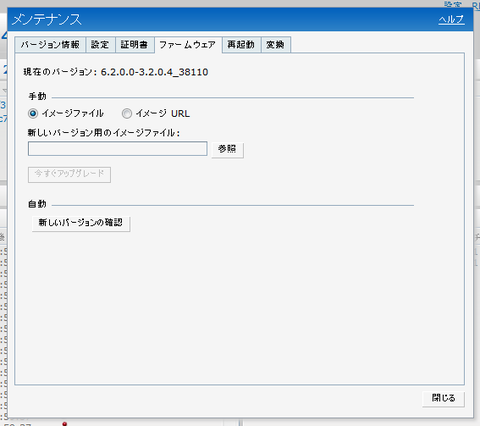Click the 新しいバージョン用のイメージファイル label
This screenshot has width=480, height=426.
click(104, 133)
